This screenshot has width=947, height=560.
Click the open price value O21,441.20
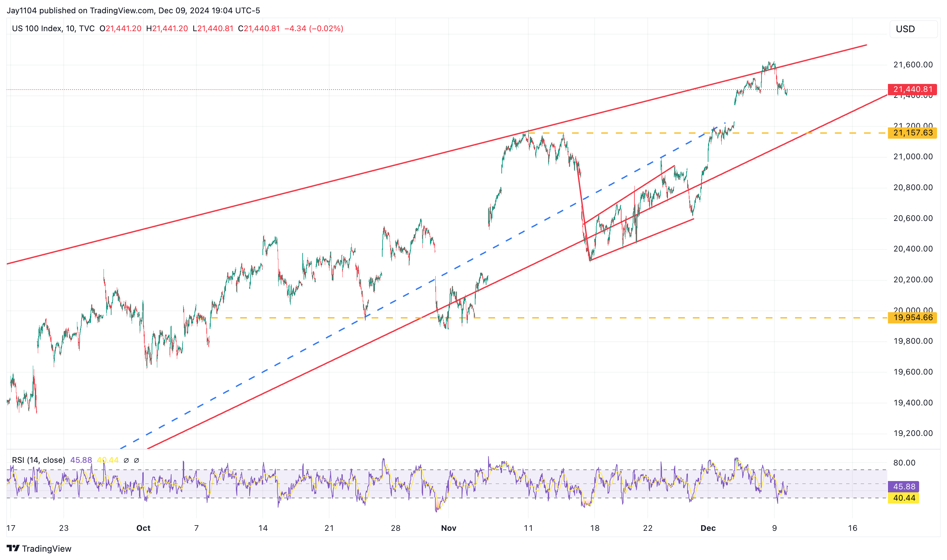point(120,29)
